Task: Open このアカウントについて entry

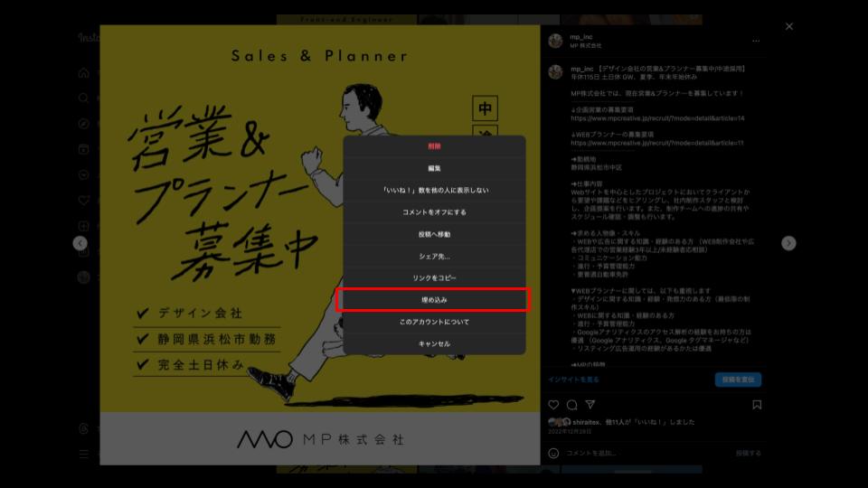Action: coord(434,322)
